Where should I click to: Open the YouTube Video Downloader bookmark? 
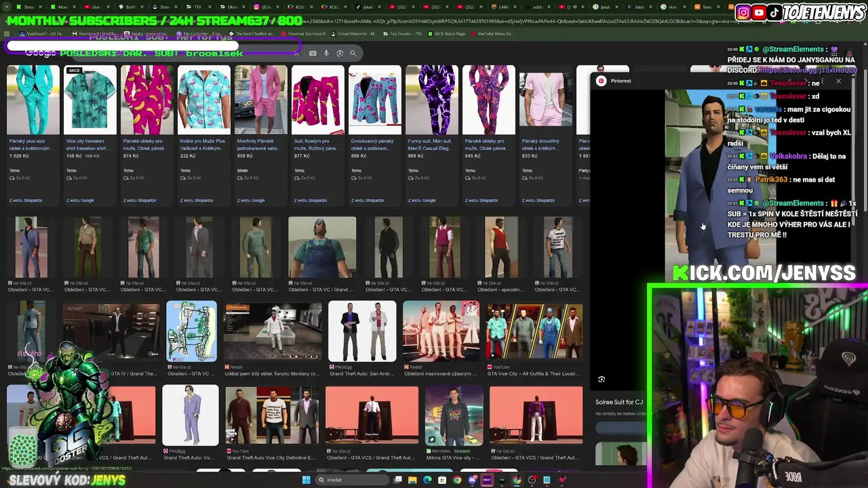(x=492, y=33)
